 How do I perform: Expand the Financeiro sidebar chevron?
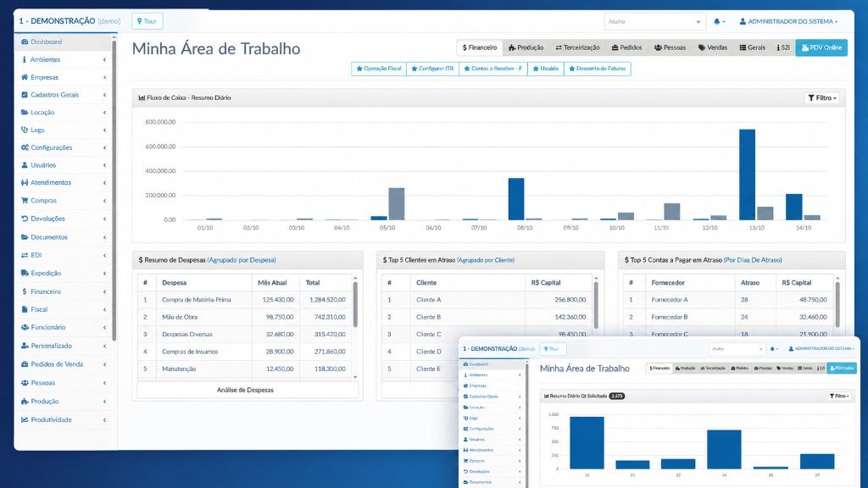(x=104, y=291)
